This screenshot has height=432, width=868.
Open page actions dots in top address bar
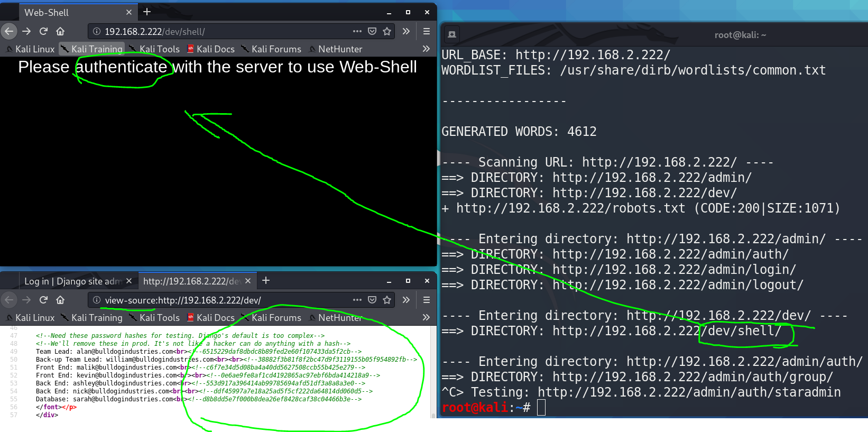tap(357, 31)
